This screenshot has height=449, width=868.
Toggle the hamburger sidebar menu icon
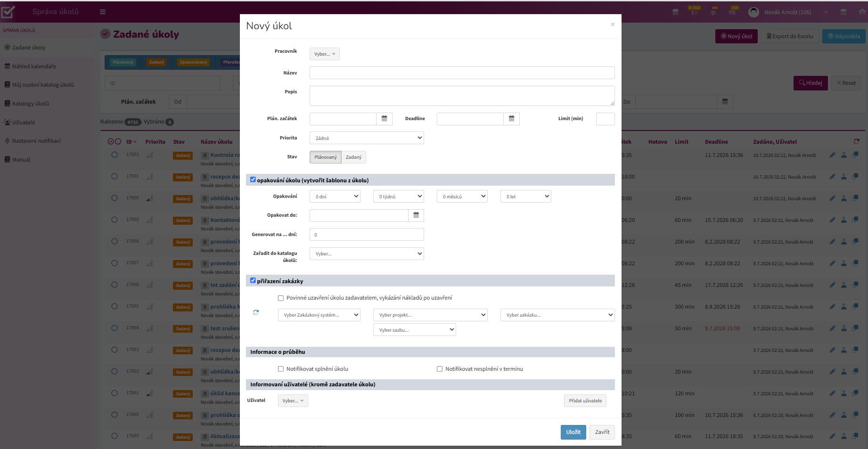click(103, 12)
